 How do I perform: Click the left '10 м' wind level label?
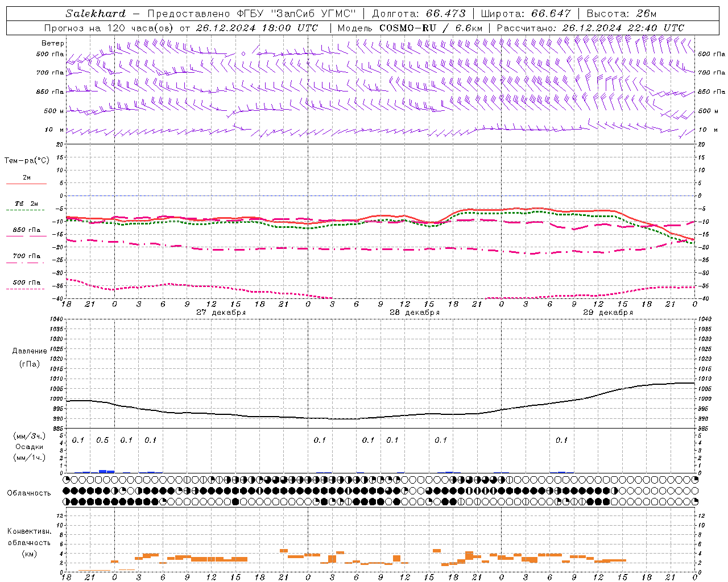pyautogui.click(x=55, y=130)
